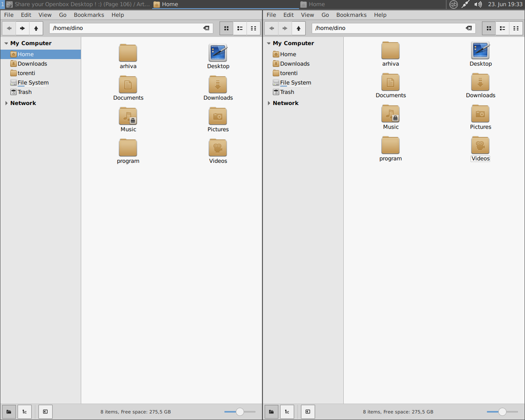Collapse My Computer in right sidebar
The width and height of the screenshot is (525, 420).
click(268, 43)
